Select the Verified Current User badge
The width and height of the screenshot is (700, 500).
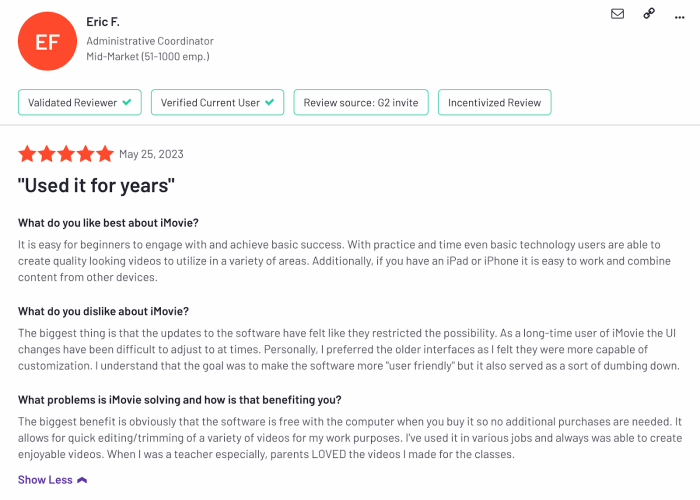click(217, 102)
